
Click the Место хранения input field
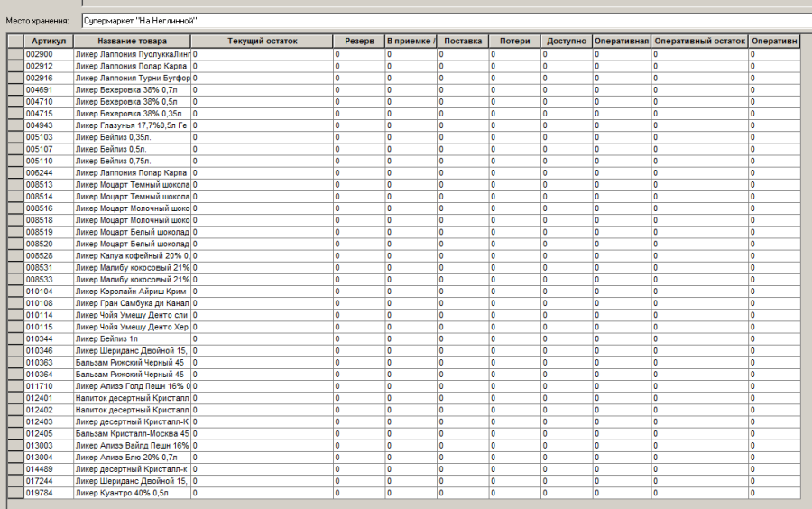pos(447,22)
